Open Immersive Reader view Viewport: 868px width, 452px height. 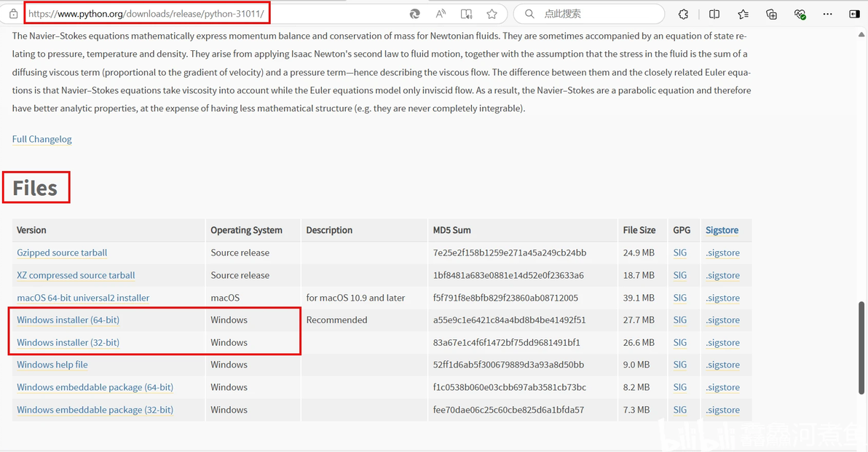467,14
